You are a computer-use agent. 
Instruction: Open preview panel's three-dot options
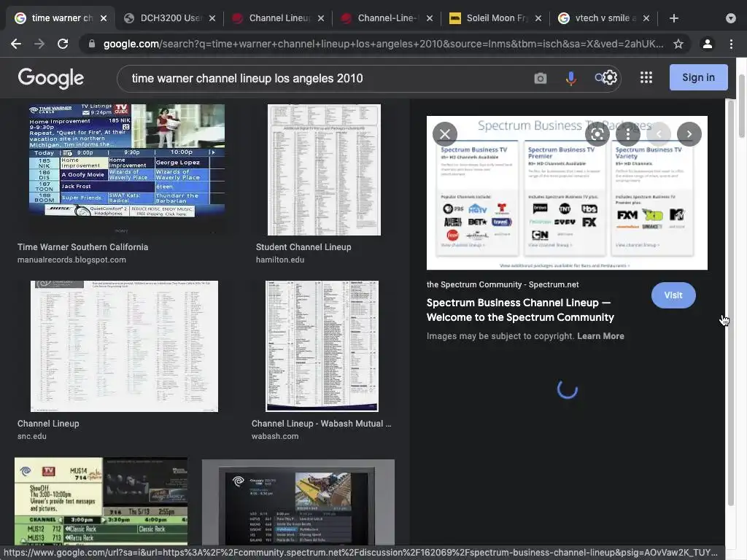[x=628, y=134]
